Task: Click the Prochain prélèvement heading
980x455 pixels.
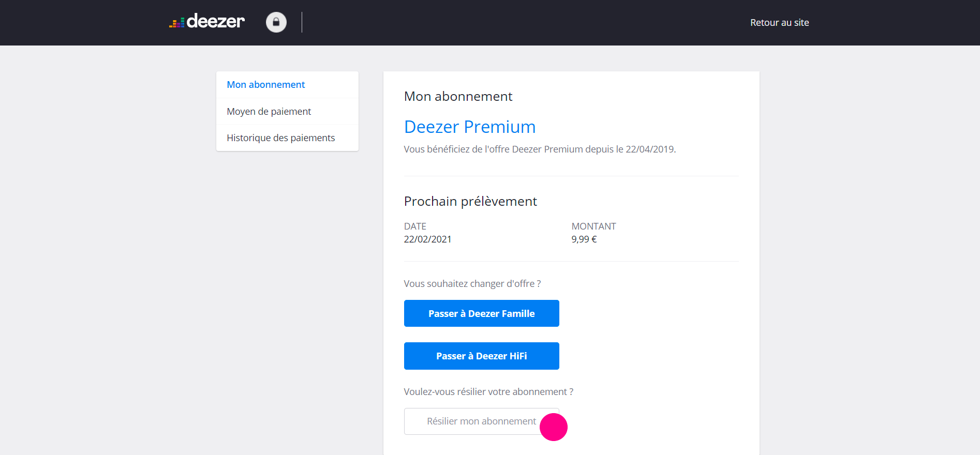Action: point(470,201)
